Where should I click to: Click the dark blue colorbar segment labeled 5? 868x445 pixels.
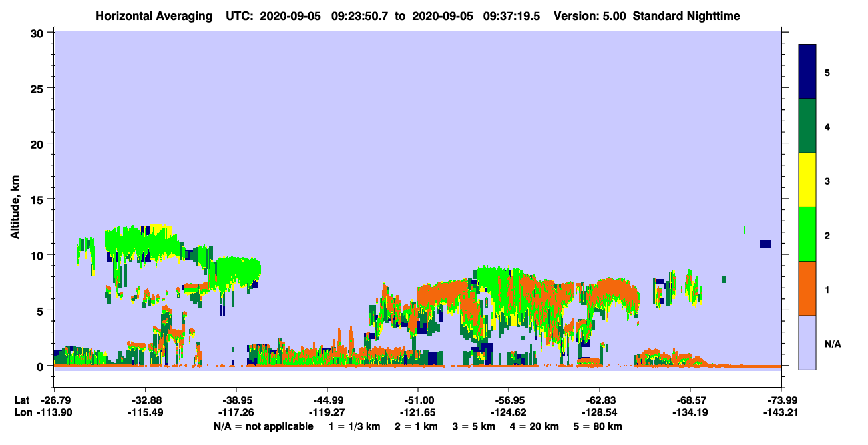807,72
